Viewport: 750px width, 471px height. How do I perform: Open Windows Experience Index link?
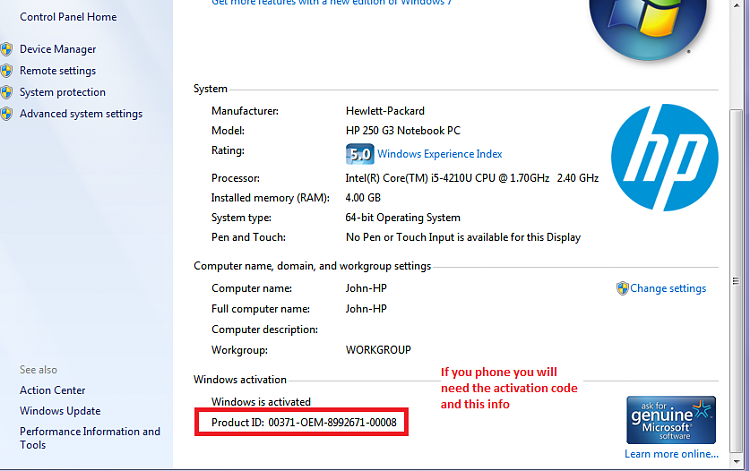pyautogui.click(x=440, y=154)
